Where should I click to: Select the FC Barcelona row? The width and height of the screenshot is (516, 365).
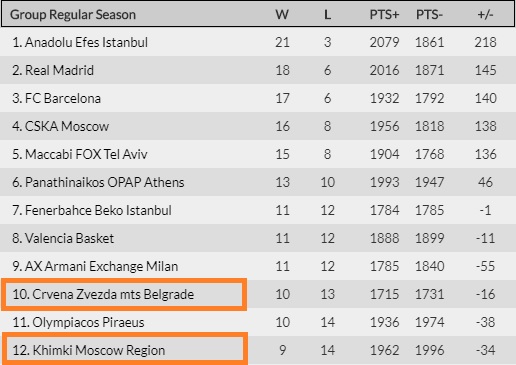[258, 98]
